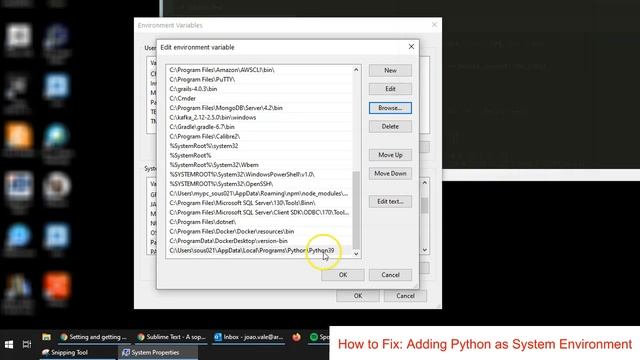Delete the selected path entry
Viewport: 640px width, 360px height.
[x=390, y=127]
